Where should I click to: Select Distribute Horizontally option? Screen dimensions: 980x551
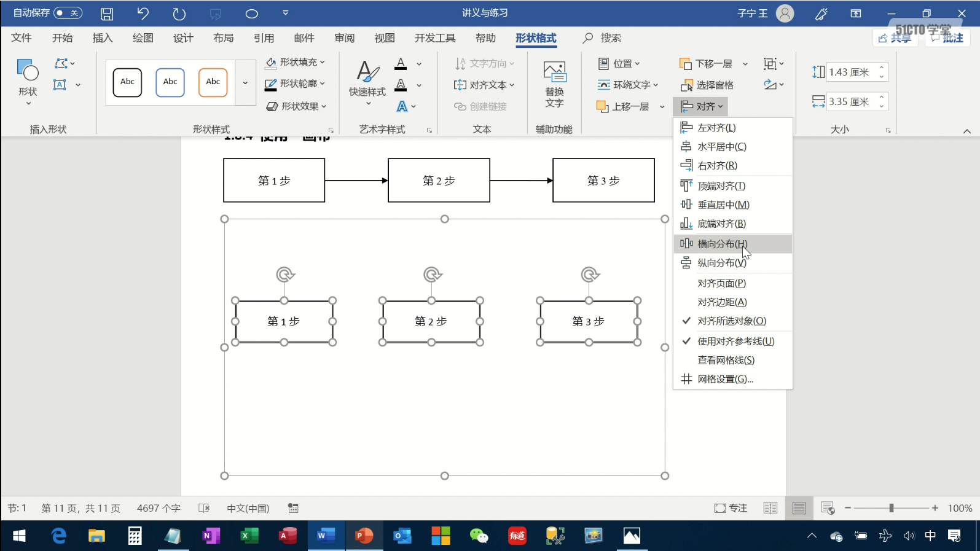click(x=733, y=244)
